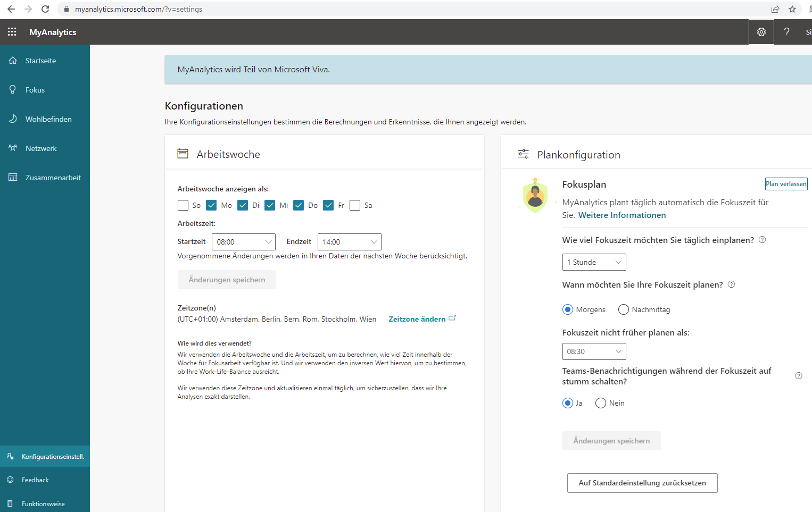Screen dimensions: 812x512
Task: Share this page via share icon
Action: click(775, 9)
